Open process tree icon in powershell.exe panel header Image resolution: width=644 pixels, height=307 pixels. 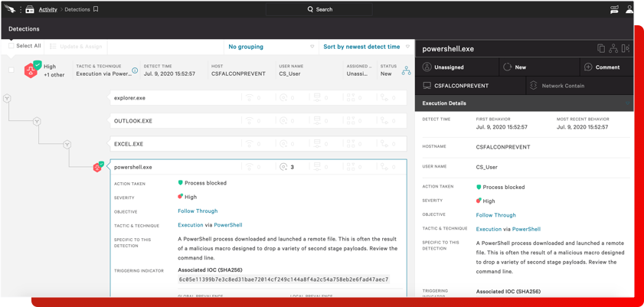[x=613, y=49]
